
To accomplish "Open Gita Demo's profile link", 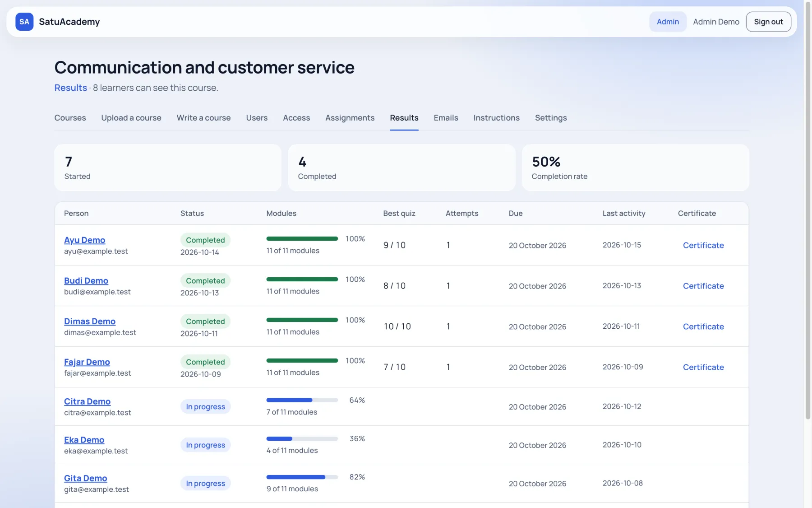I will [x=86, y=478].
